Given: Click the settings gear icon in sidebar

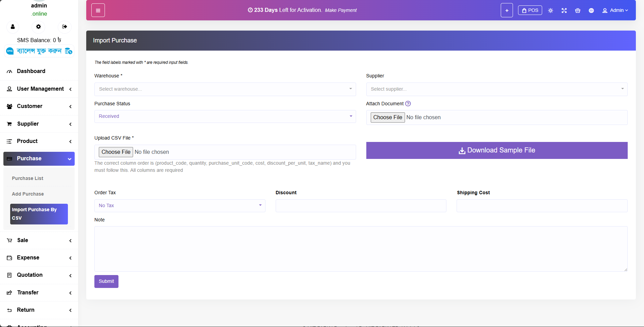Looking at the screenshot, I should click(x=38, y=27).
